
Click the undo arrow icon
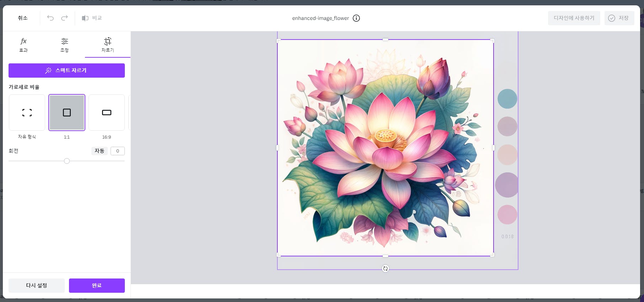(50, 18)
